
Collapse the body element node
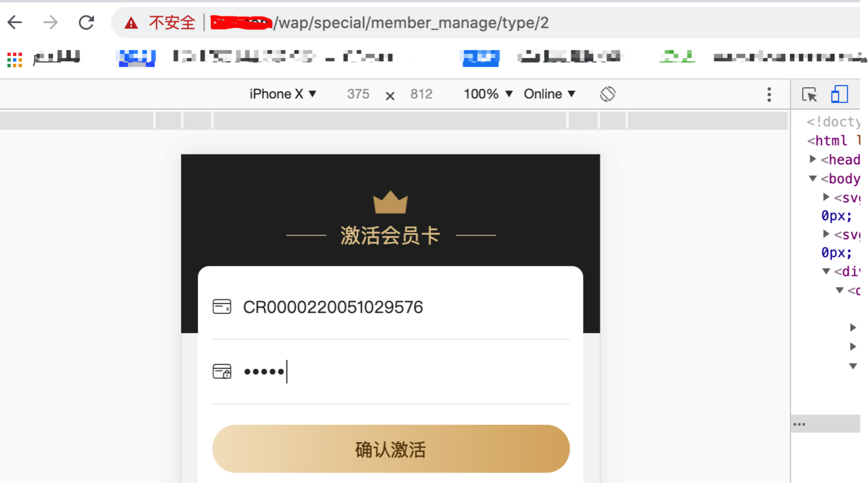click(813, 178)
